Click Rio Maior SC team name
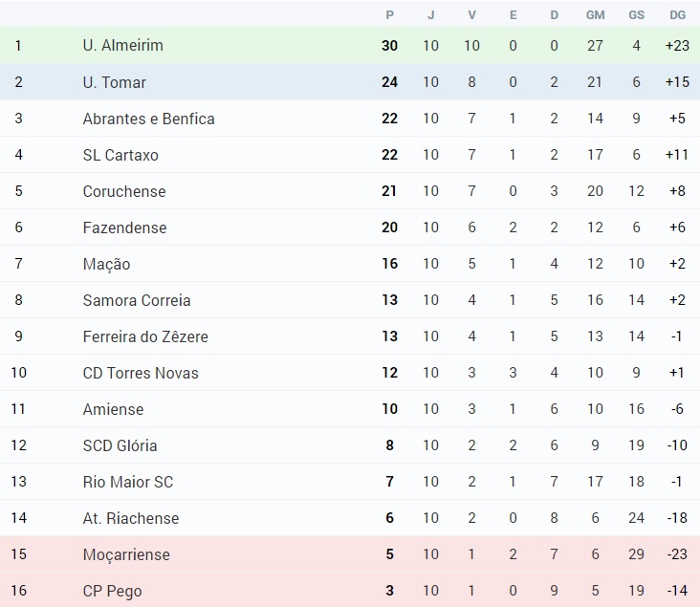 click(x=128, y=482)
